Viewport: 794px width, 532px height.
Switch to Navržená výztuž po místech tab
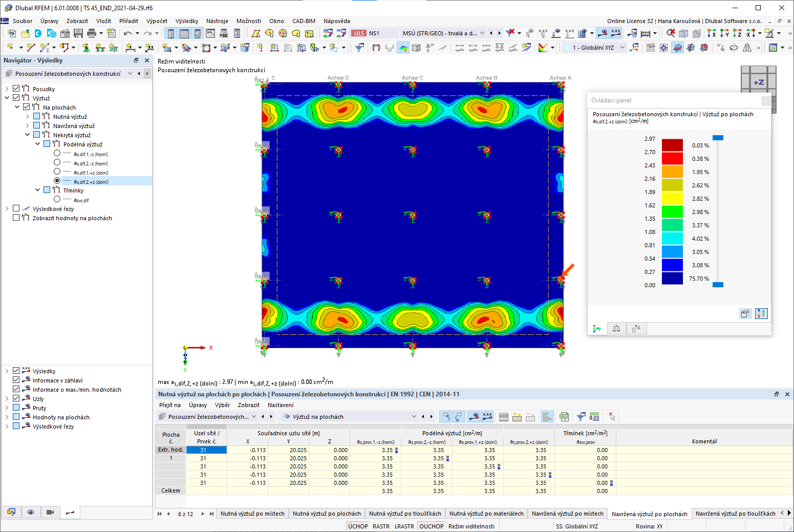point(568,514)
